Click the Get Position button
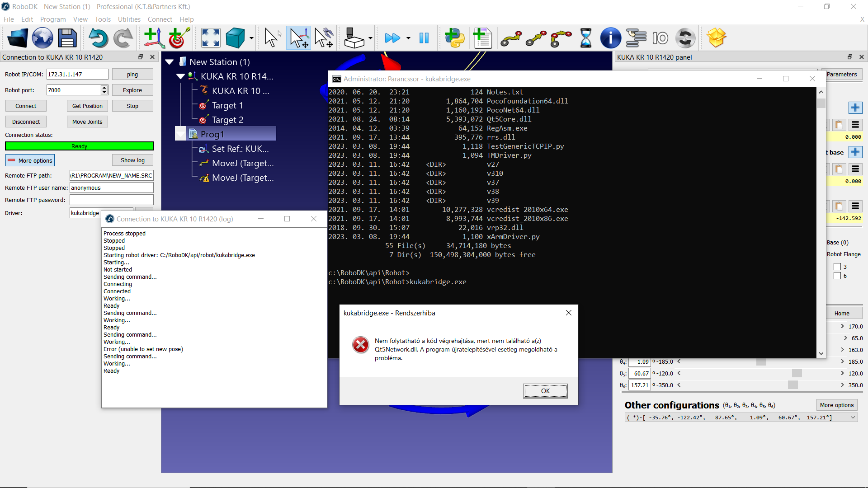The image size is (868, 488). 87,106
